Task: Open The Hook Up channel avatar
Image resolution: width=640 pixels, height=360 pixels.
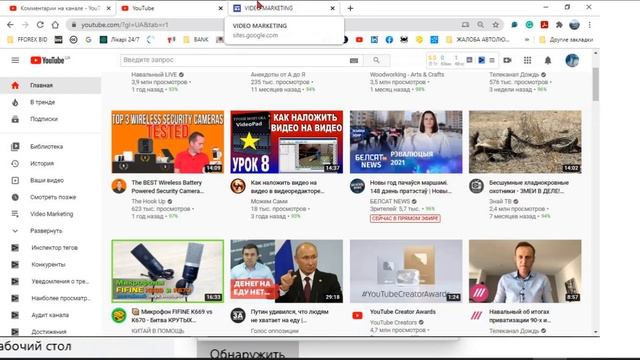Action: point(119,186)
